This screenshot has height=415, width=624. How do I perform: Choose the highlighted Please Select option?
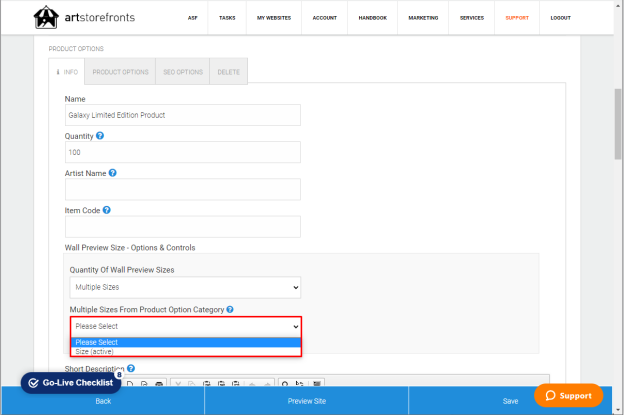point(186,342)
